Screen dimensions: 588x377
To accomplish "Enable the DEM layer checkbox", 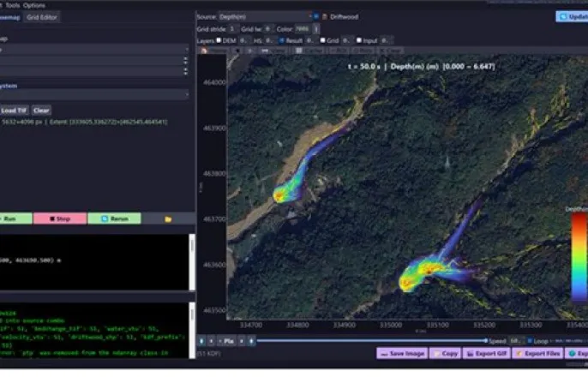I will (x=219, y=40).
